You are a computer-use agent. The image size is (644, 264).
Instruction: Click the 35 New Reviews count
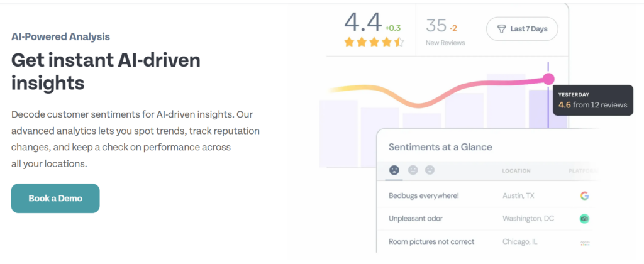click(x=436, y=26)
